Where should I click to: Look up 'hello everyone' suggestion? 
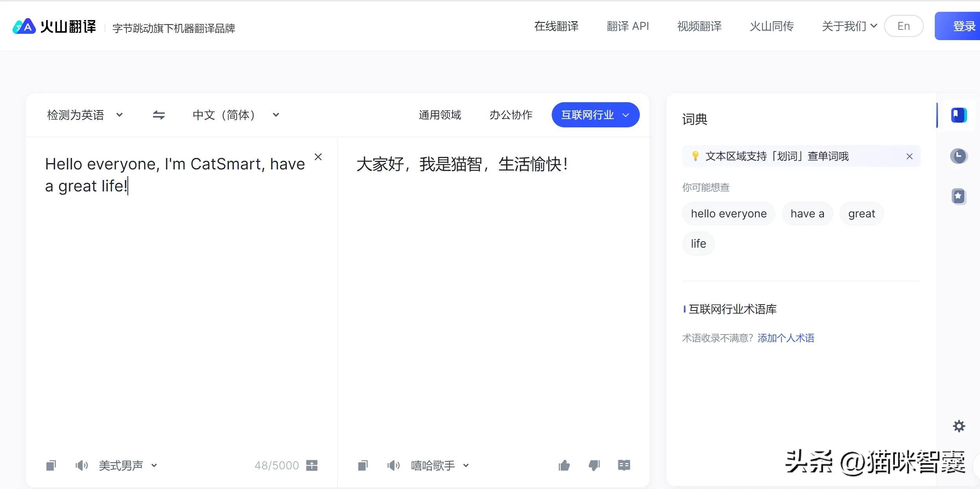tap(729, 213)
